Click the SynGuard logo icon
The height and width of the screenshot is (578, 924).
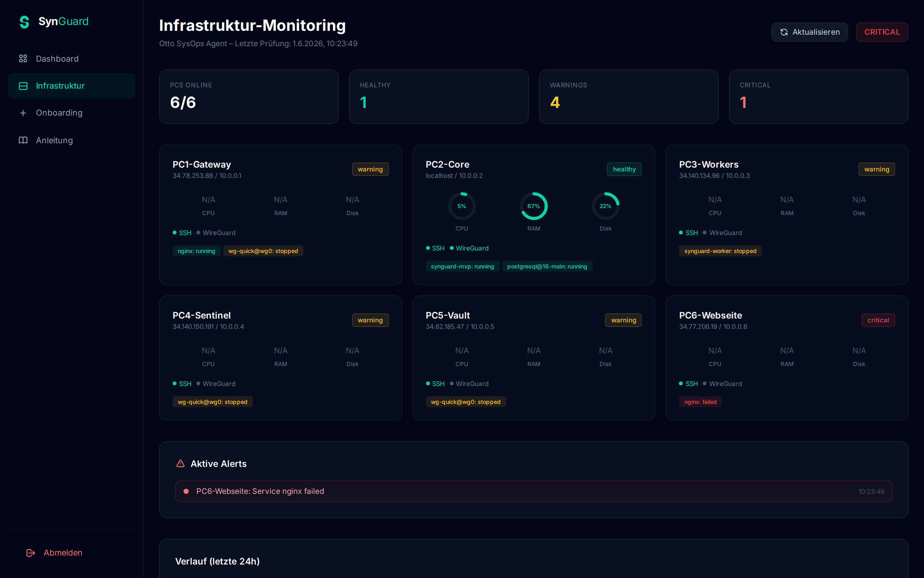pos(24,22)
